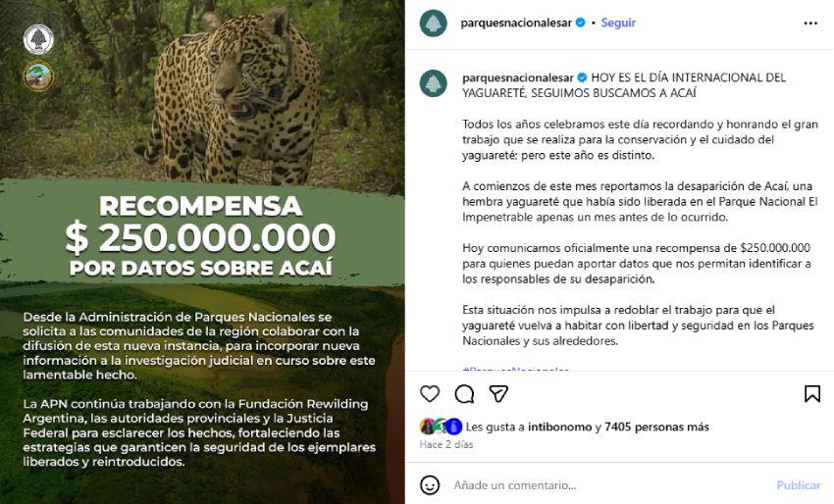
Task: Open comments with the speech bubble icon
Action: pos(464,393)
